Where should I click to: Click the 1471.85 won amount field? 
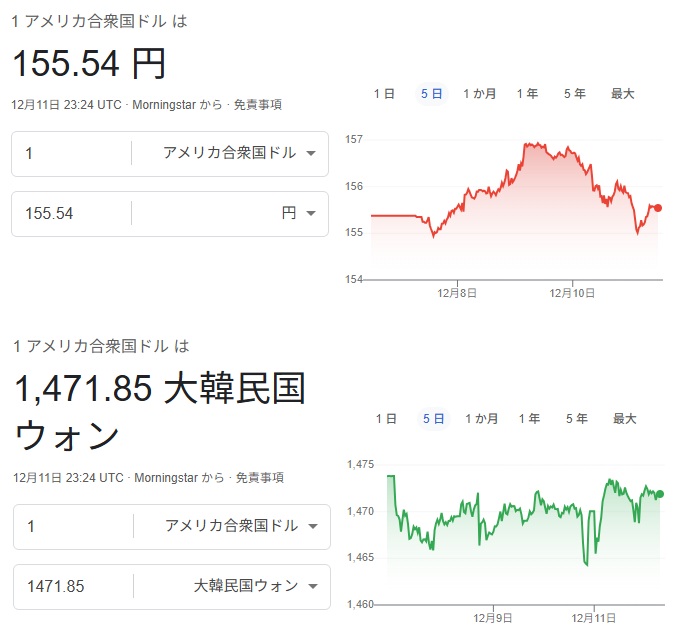coord(72,586)
